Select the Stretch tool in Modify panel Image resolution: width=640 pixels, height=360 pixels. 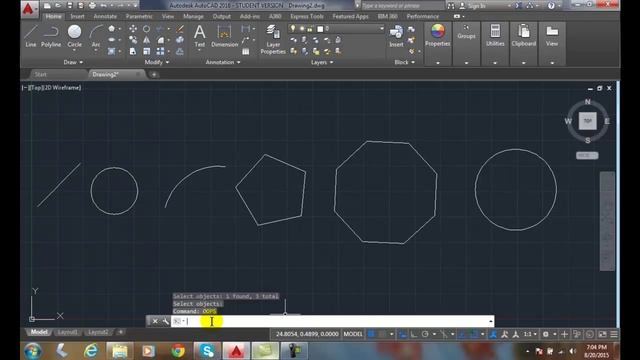click(133, 51)
